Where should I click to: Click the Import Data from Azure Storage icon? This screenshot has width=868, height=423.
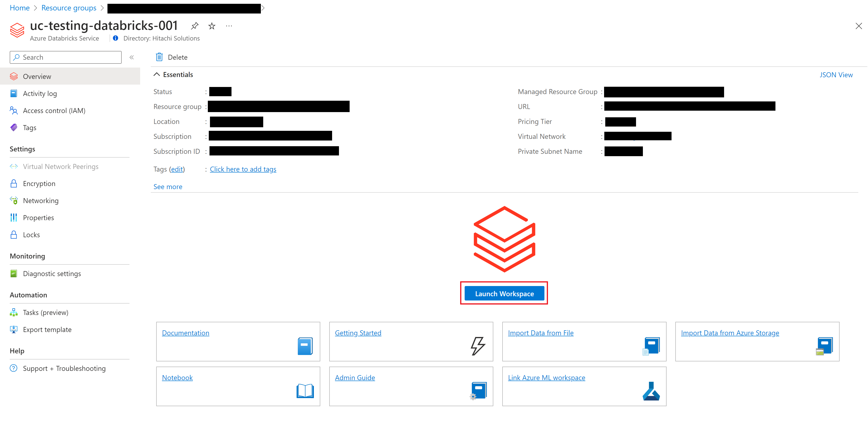pos(824,346)
